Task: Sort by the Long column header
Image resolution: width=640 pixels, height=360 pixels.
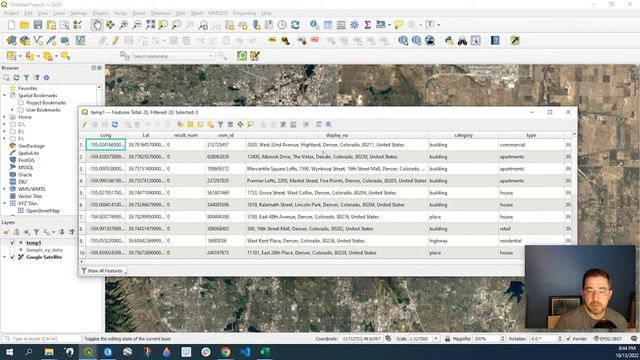Action: [106, 135]
